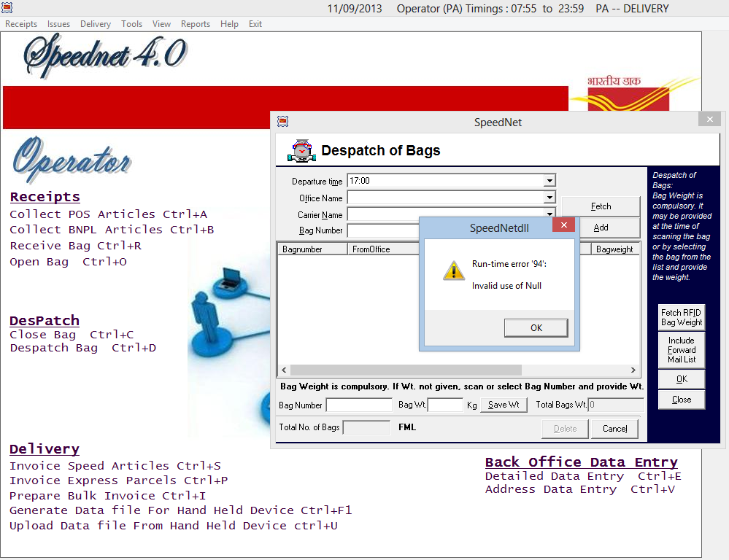This screenshot has height=560, width=729.
Task: Click the Bag Wt. input field
Action: [445, 405]
